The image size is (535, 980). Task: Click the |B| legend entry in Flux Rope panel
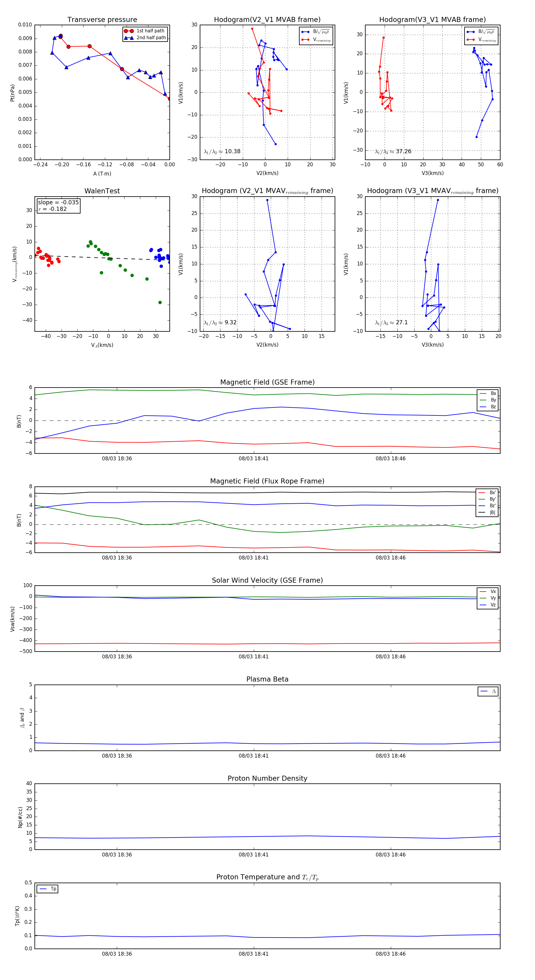point(487,513)
